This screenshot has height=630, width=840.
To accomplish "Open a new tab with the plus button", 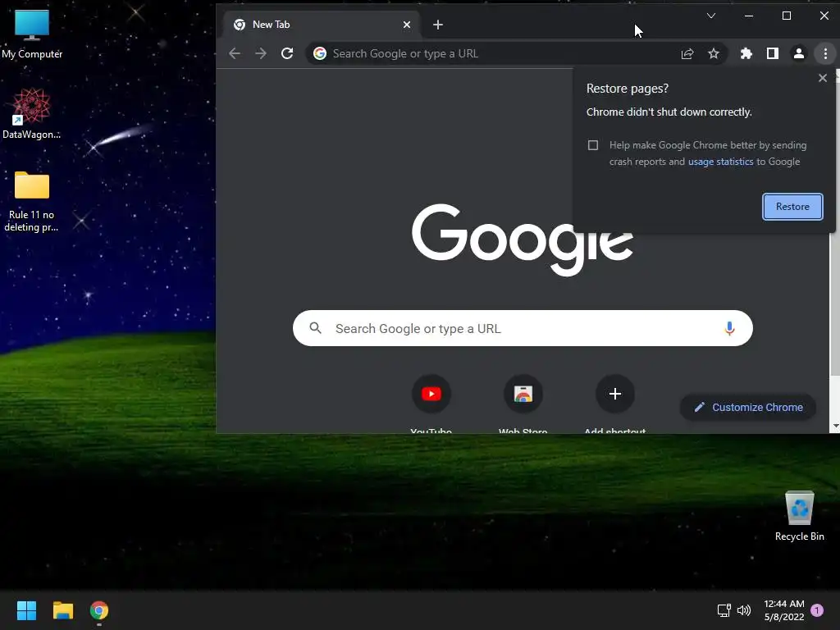I will point(438,25).
